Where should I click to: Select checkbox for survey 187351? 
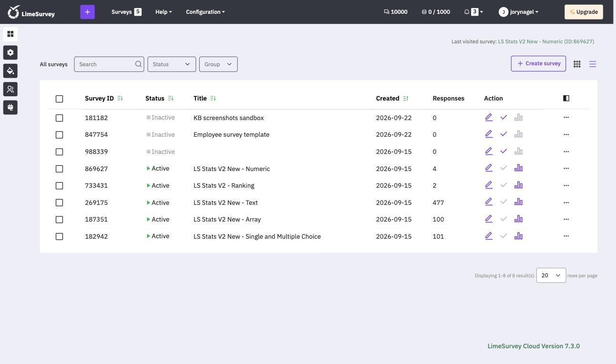59,220
